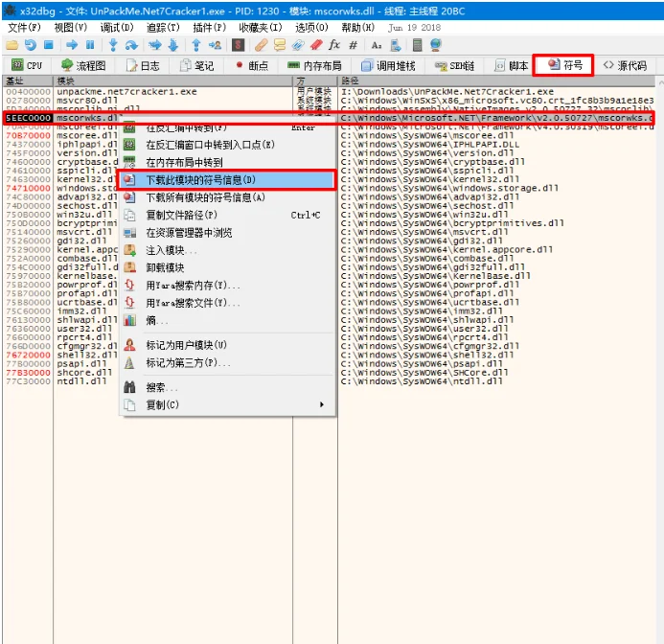The image size is (664, 644).
Task: Execute till return with the up arrow icon
Action: point(196,44)
